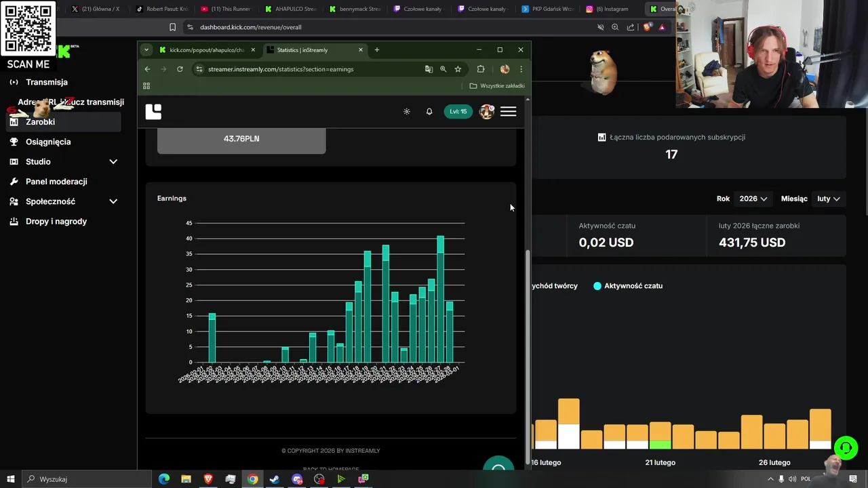
Task: Switch to the bennymack Stream tab
Action: (x=355, y=9)
